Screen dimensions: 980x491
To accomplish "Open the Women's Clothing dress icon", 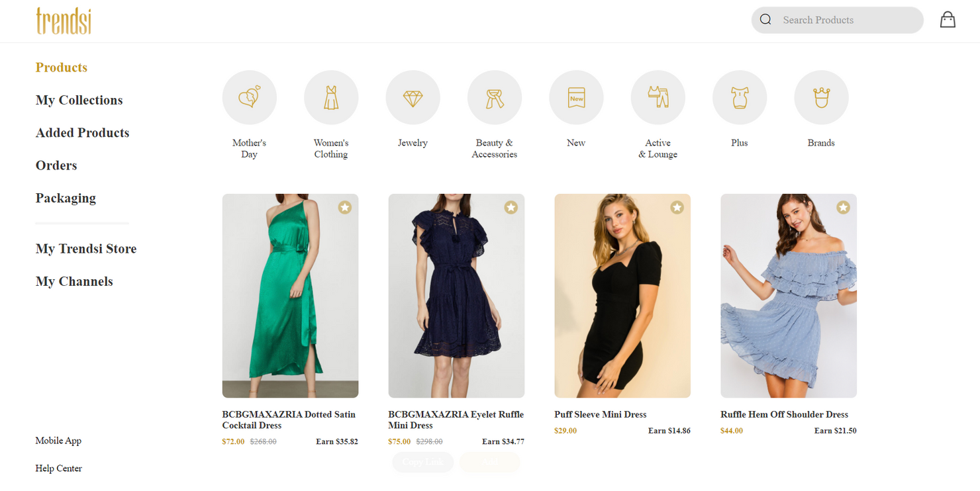I will click(x=331, y=97).
